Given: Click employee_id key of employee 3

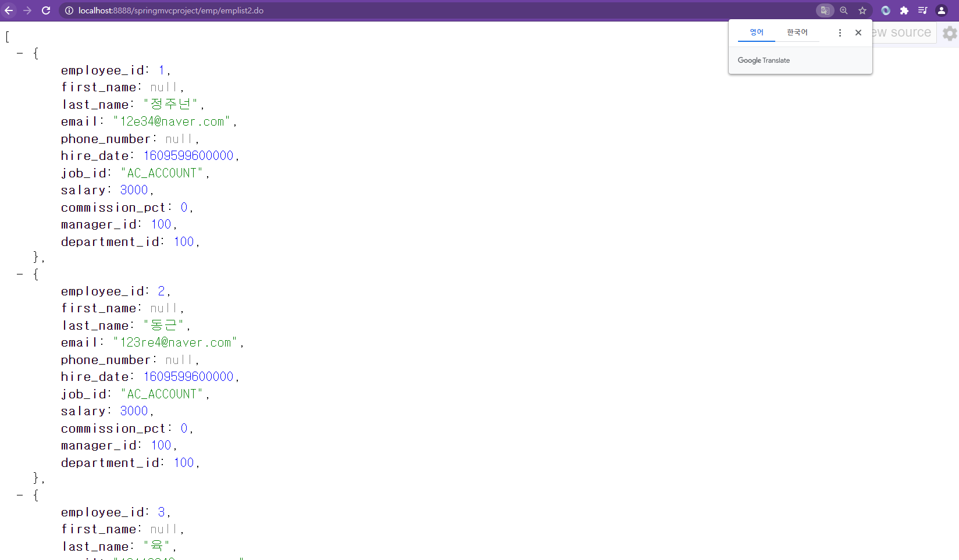Looking at the screenshot, I should pos(103,512).
